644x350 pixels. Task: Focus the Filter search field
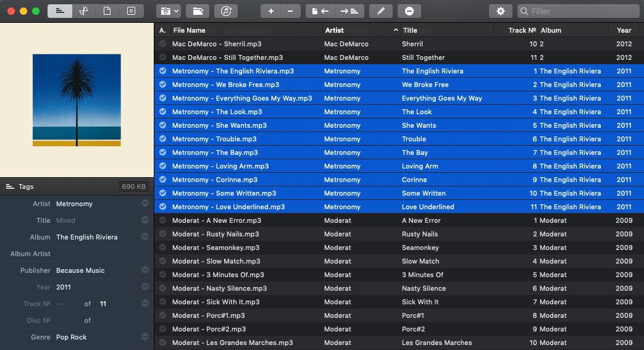point(579,11)
